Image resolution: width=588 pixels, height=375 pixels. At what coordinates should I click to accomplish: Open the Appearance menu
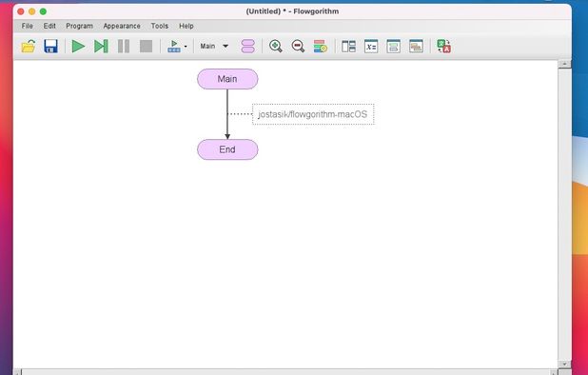122,26
